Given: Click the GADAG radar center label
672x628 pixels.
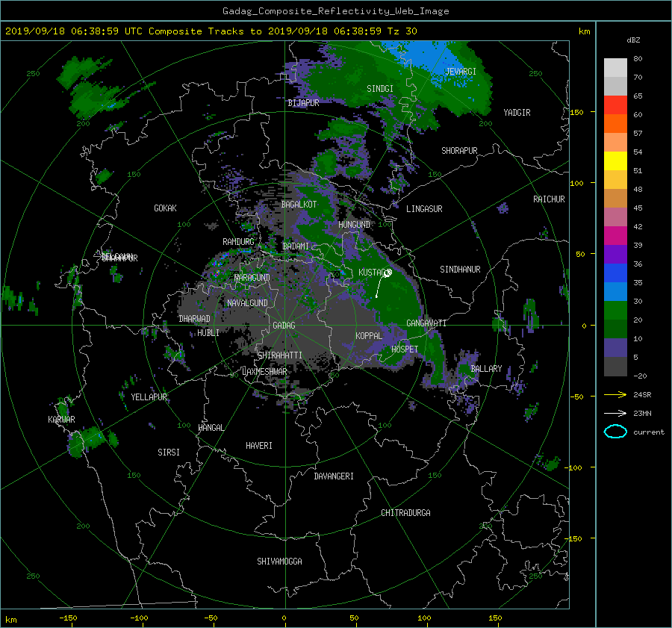Looking at the screenshot, I should coord(284,326).
